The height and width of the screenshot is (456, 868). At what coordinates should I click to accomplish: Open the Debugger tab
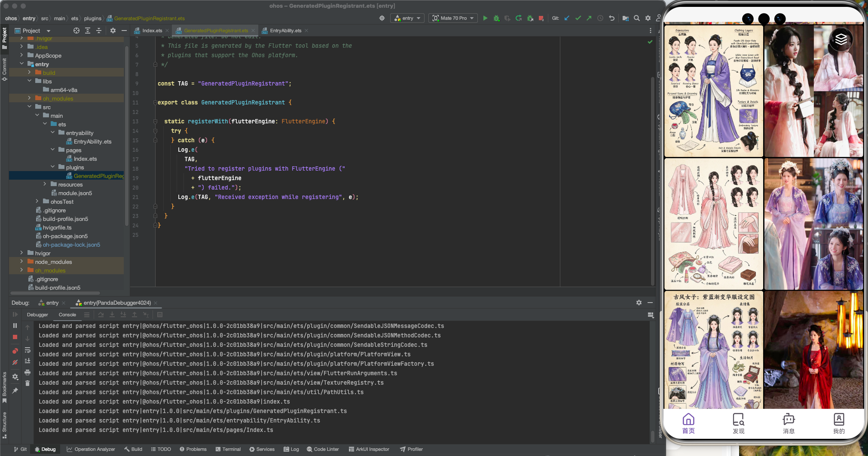(x=37, y=315)
